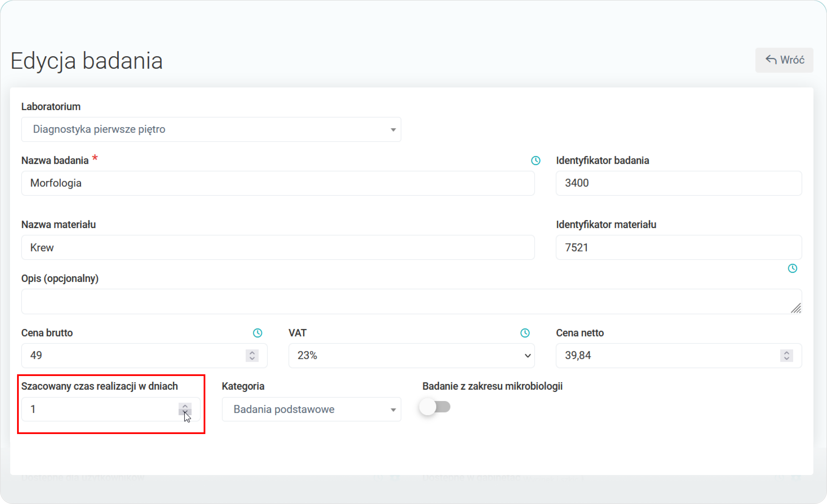Click the Szacowany czas realizacji spinner arrows
This screenshot has width=827, height=504.
185,409
